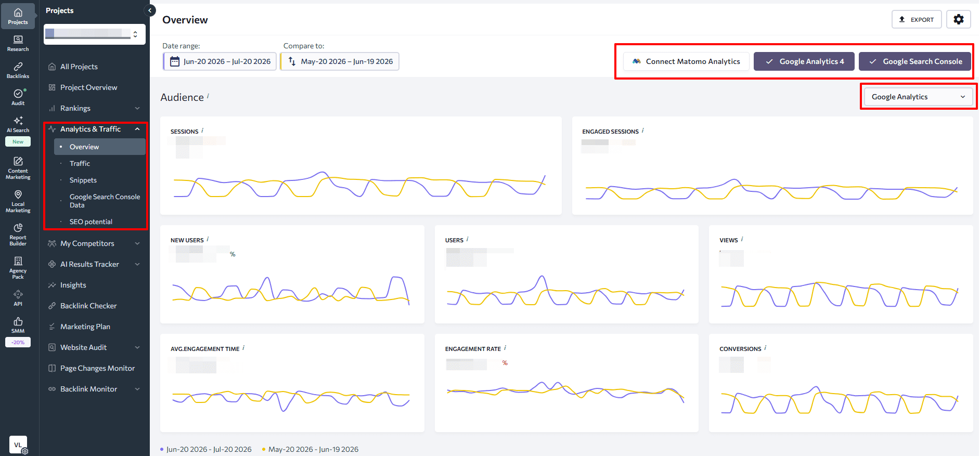The image size is (980, 456).
Task: Click the purple Jun-20 2026 - Jul-20 2026 legend
Action: click(x=205, y=449)
